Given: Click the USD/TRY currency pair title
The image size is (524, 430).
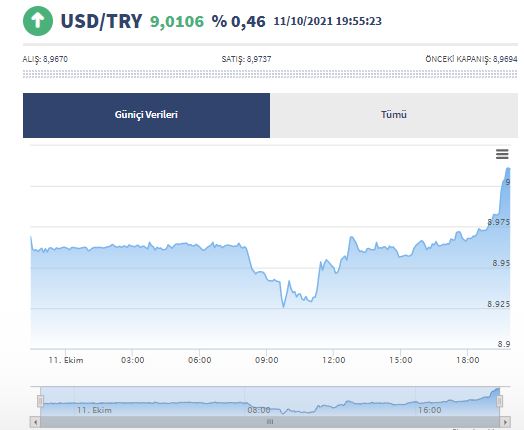Looking at the screenshot, I should (102, 21).
